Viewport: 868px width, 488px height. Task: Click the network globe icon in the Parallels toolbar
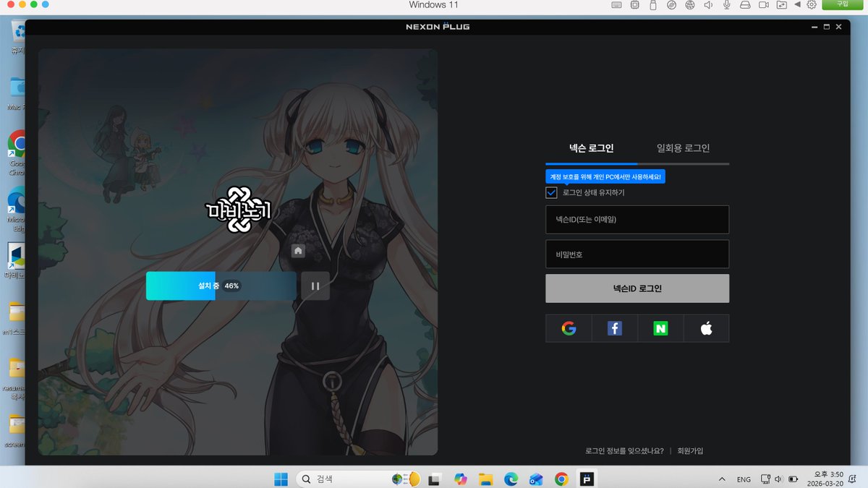click(690, 4)
